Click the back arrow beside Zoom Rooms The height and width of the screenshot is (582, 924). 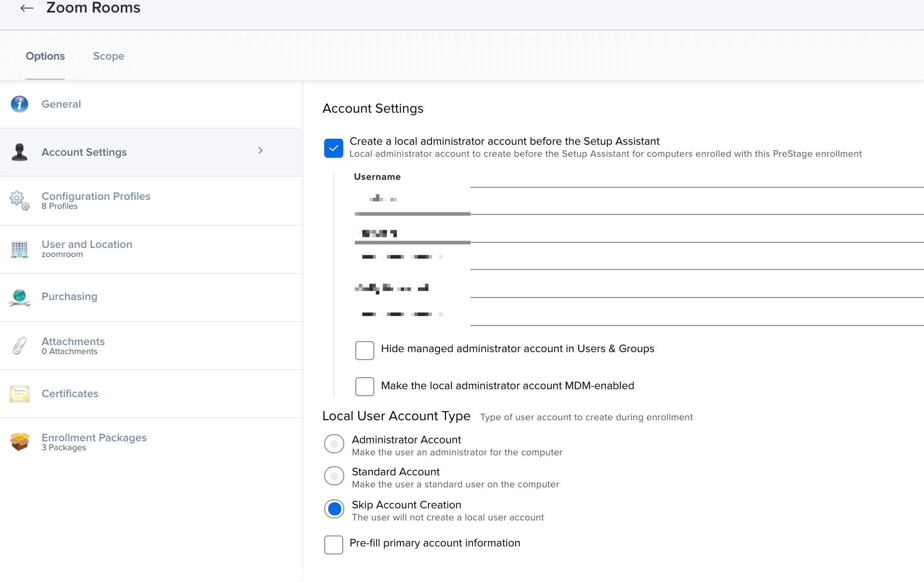tap(27, 8)
